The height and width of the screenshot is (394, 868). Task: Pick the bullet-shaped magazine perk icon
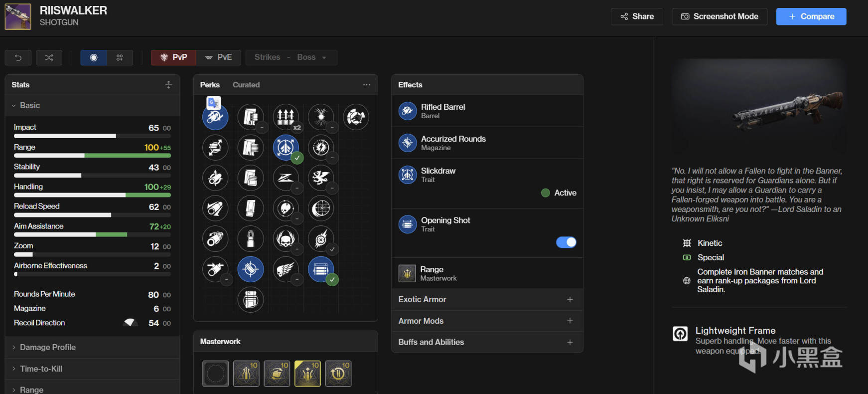(251, 239)
